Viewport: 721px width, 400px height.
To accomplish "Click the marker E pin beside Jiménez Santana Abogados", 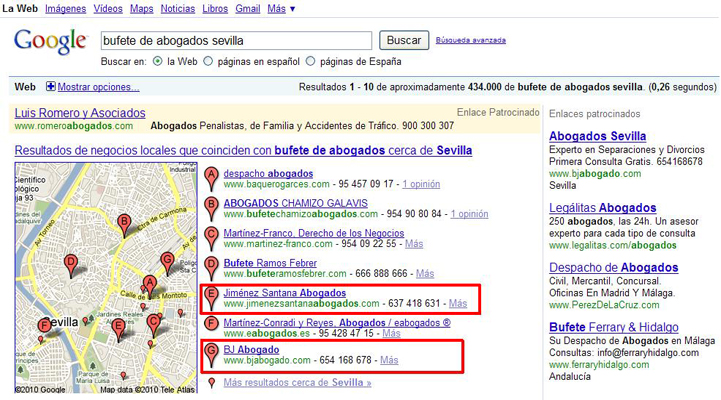I will 211,297.
